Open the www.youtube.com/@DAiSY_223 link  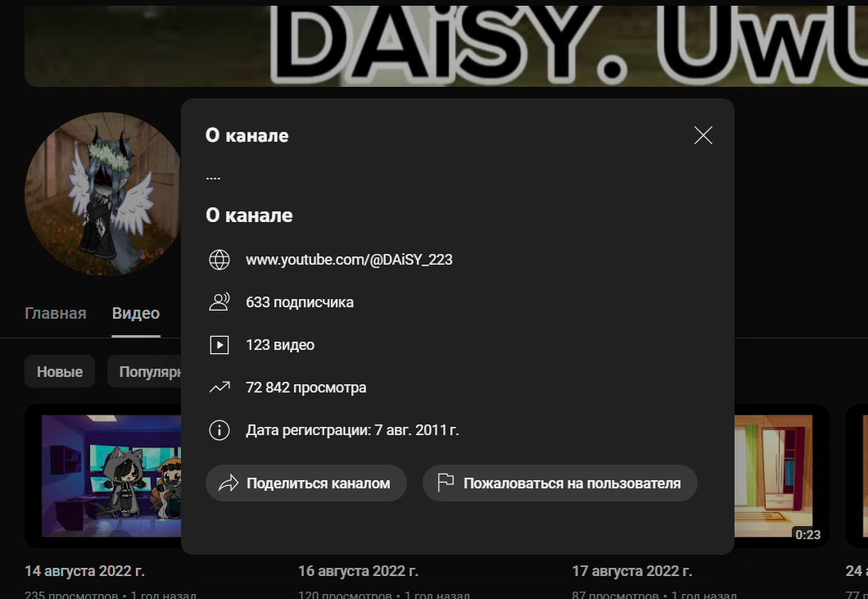click(x=349, y=259)
